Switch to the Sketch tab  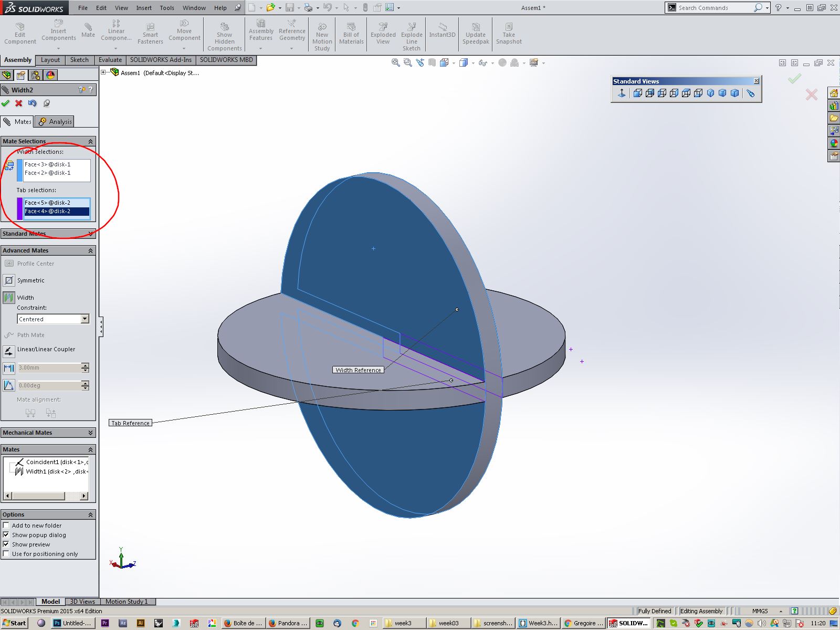(x=79, y=60)
